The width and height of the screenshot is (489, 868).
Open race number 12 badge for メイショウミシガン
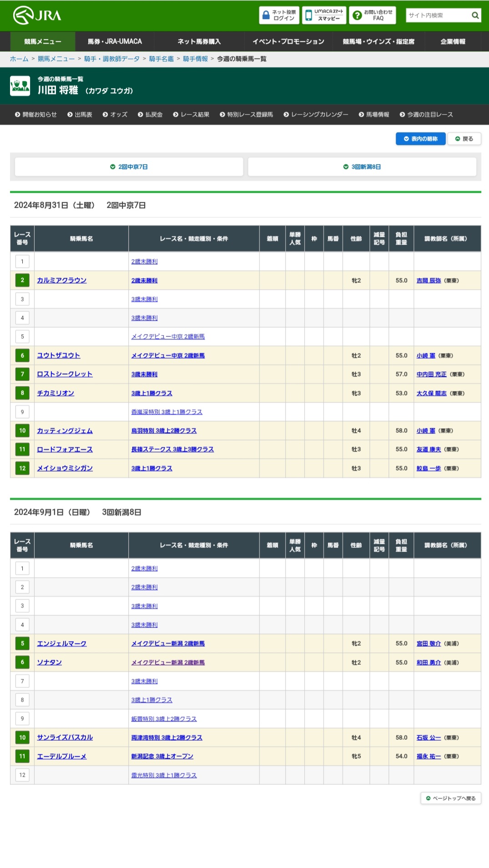(22, 468)
